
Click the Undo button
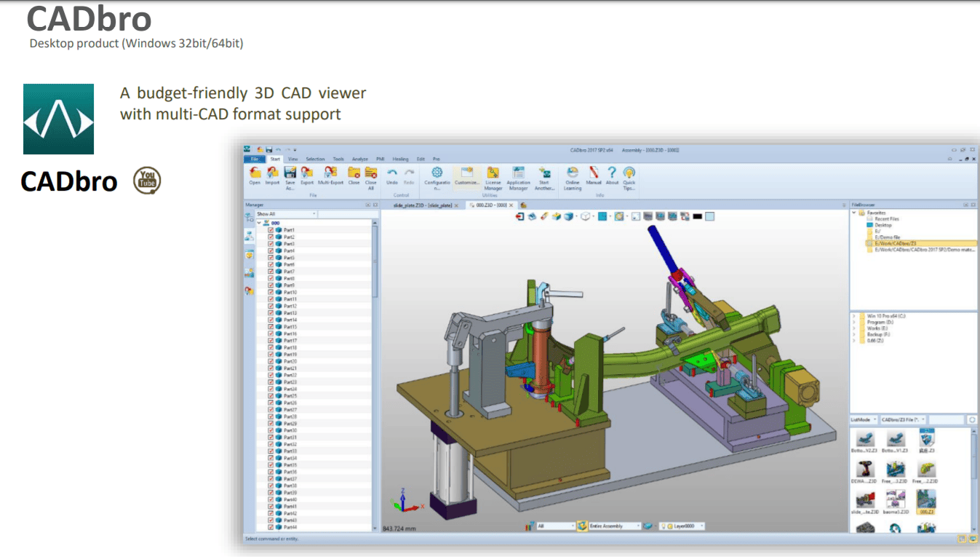(x=392, y=173)
